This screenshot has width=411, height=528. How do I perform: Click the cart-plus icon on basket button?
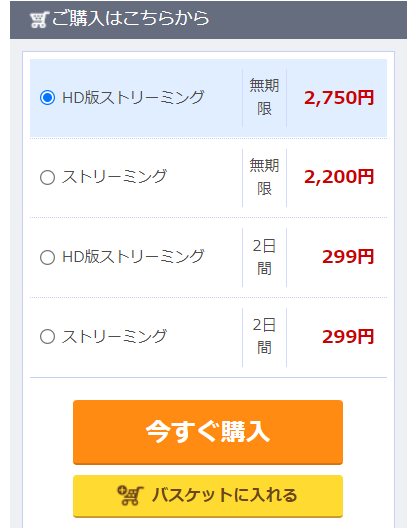pos(130,495)
